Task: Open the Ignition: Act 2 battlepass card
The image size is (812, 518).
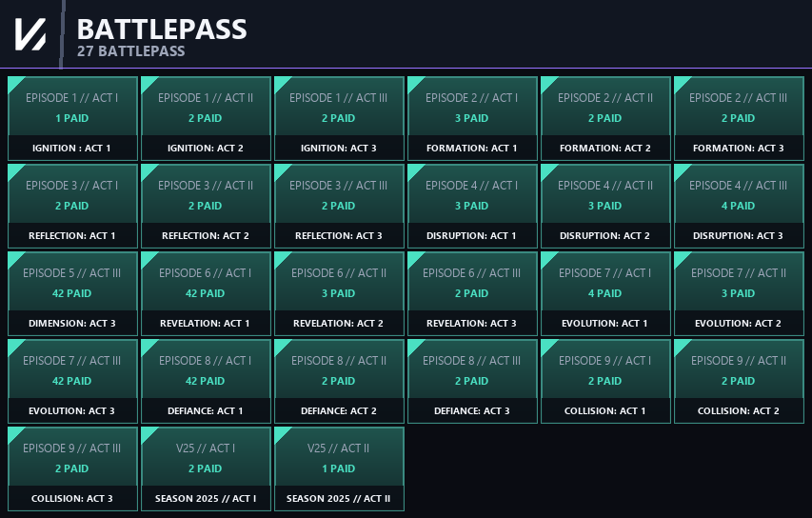Action: 206,119
